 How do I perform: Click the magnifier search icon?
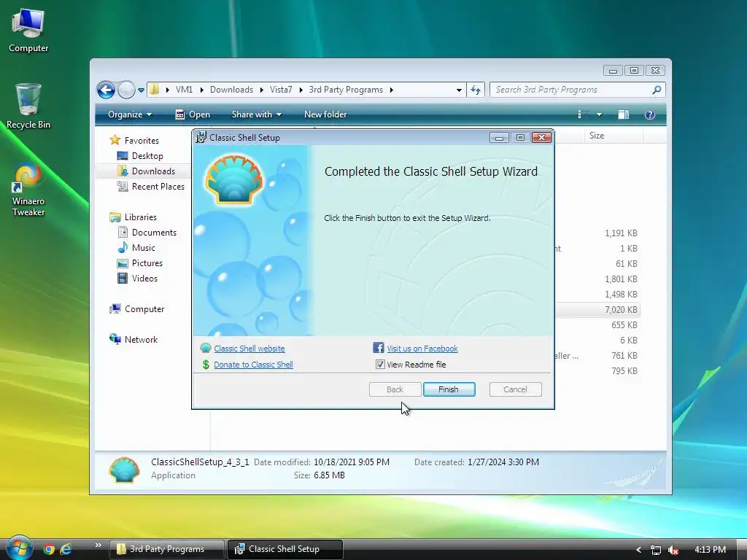pyautogui.click(x=657, y=90)
